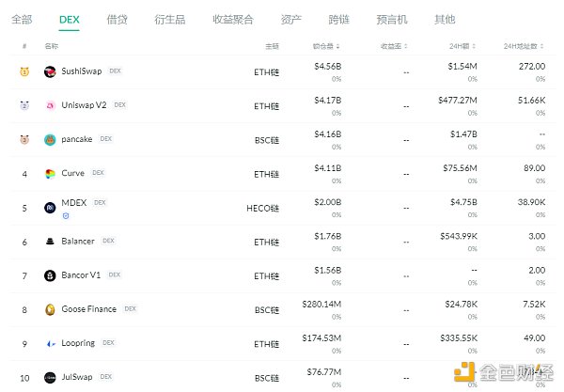Click the MDEX logo icon

coord(50,207)
